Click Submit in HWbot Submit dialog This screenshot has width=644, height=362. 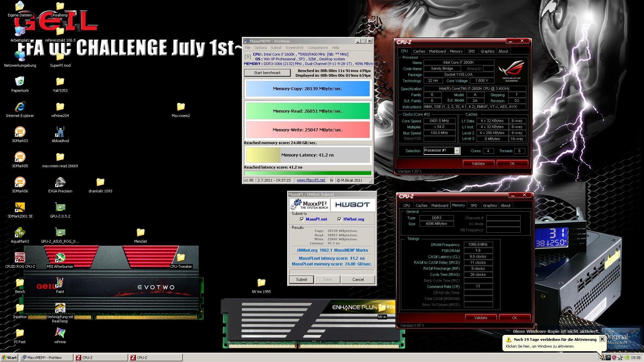301,280
